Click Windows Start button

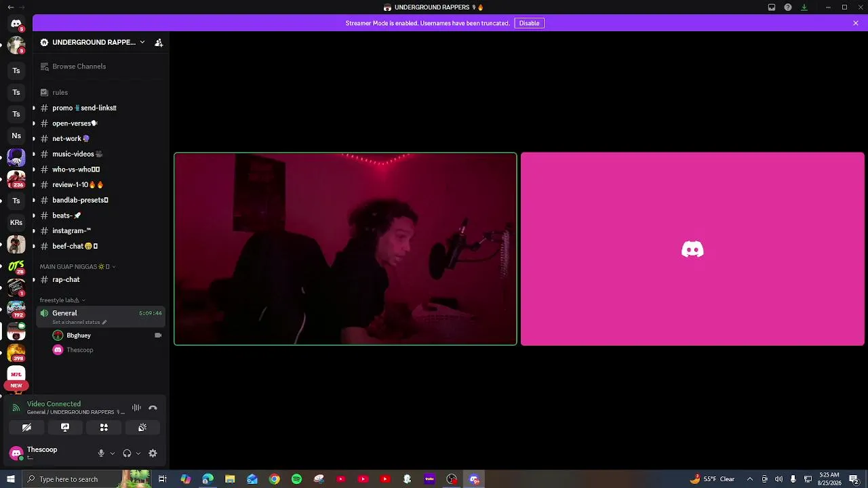click(10, 479)
